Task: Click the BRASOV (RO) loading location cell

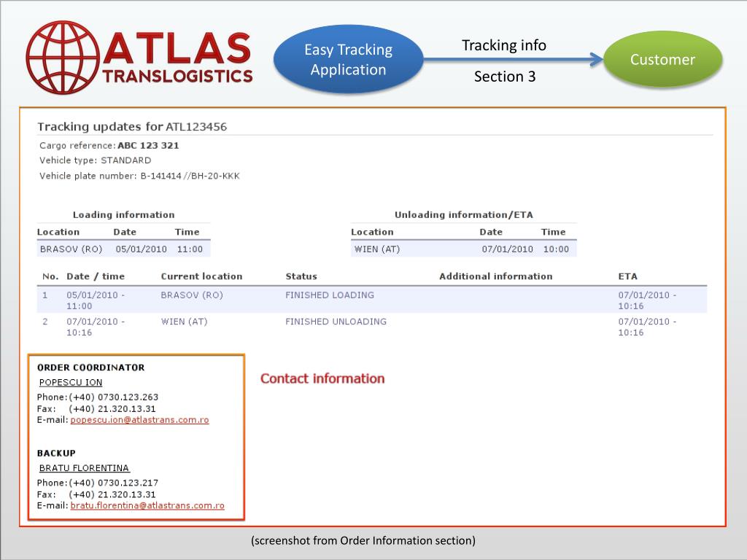Action: 71,249
